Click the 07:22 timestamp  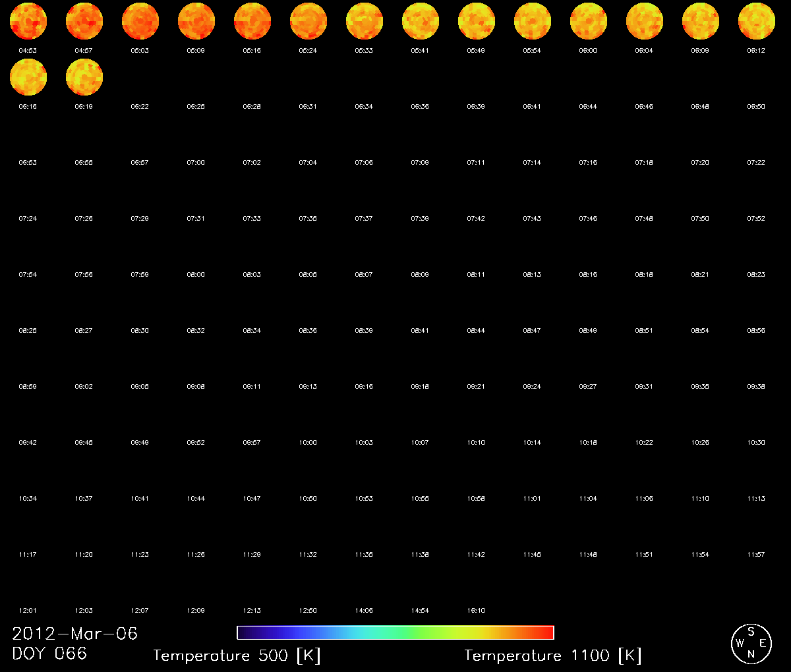click(x=756, y=163)
